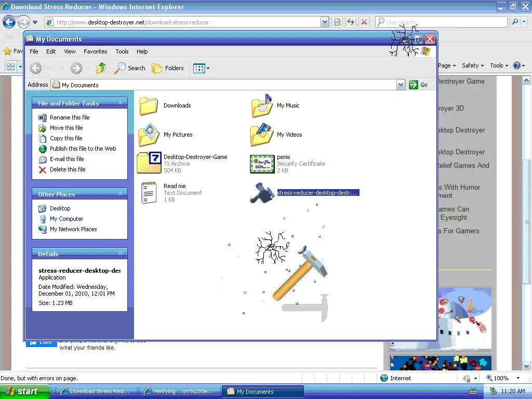Viewport: 532px width, 399px height.
Task: Click Internet Explorer Forward button
Action: coord(23,22)
